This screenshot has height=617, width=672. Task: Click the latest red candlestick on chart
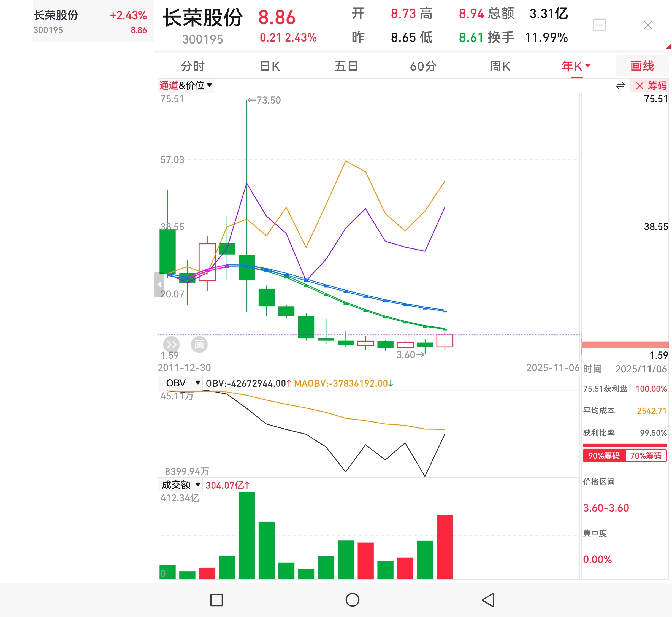(x=445, y=341)
